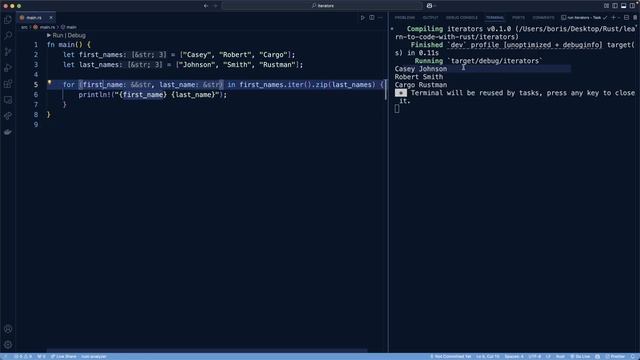640x360 pixels.
Task: Click the Run Code play icon in the editor toolbar
Action: (x=362, y=18)
